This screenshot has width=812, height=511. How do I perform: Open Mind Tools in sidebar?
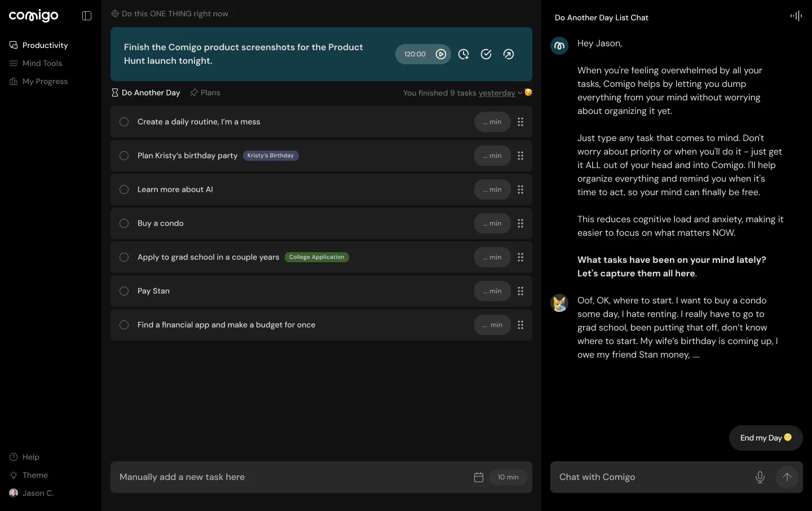[x=36, y=63]
